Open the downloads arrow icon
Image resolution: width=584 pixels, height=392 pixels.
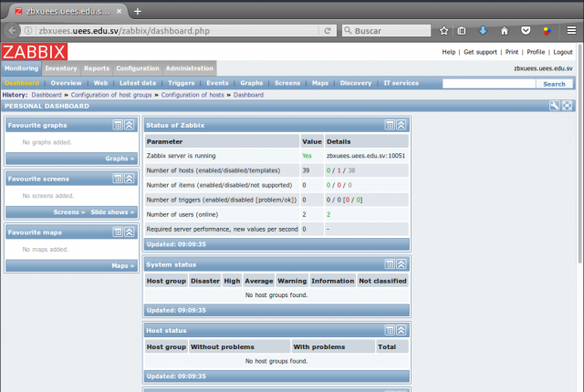tap(483, 30)
